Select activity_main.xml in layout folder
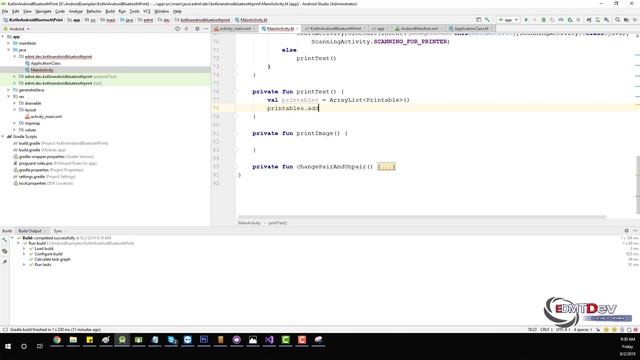 coord(46,117)
